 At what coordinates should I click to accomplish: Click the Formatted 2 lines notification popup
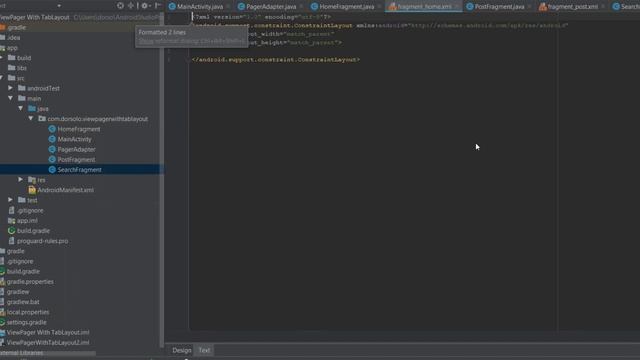[x=192, y=36]
